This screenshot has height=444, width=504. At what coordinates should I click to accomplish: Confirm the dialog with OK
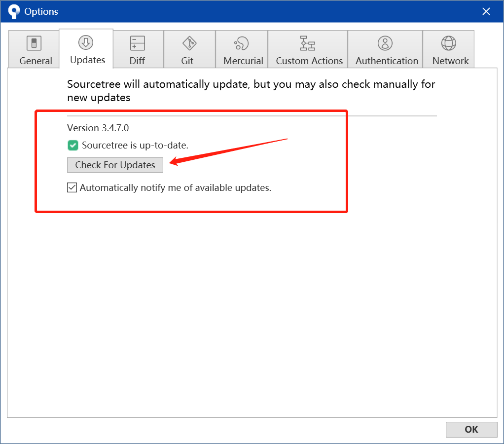click(471, 429)
